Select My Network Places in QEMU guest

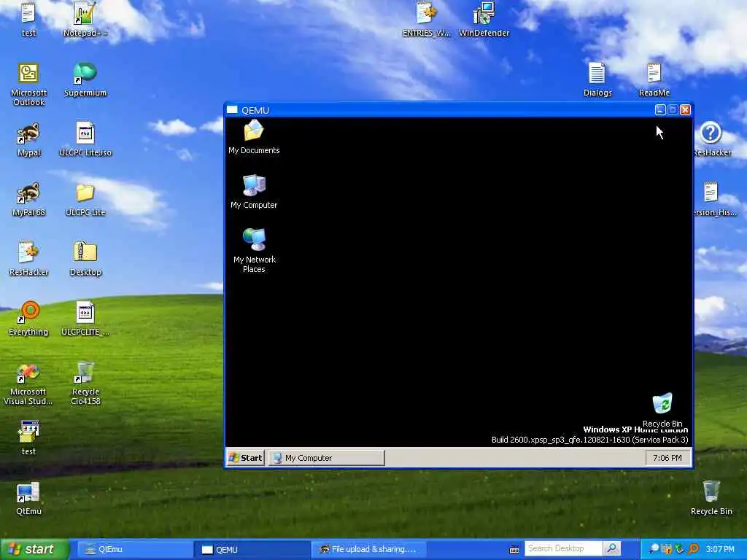click(254, 251)
